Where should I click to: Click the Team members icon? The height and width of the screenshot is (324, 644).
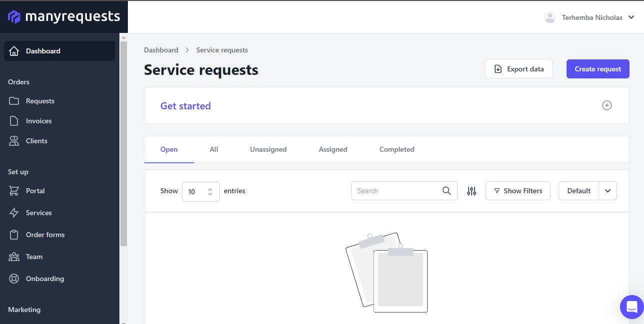click(14, 256)
